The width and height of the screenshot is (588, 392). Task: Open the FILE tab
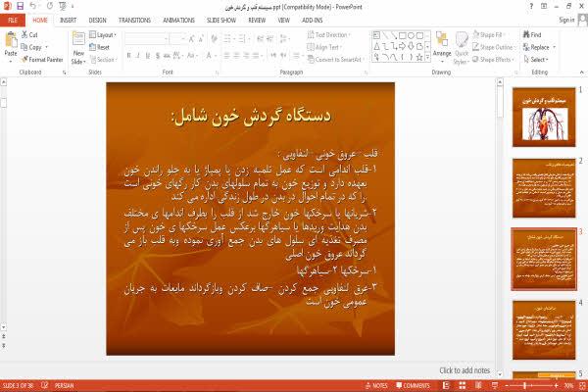[x=13, y=21]
